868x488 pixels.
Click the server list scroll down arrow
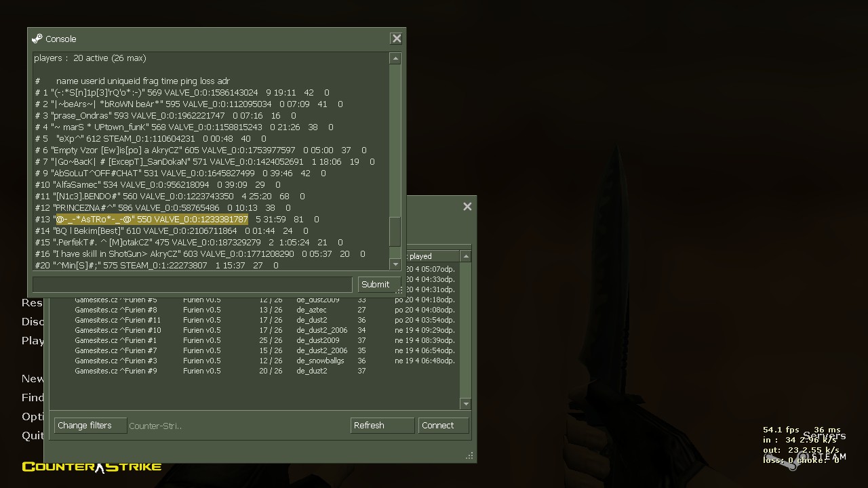coord(465,403)
